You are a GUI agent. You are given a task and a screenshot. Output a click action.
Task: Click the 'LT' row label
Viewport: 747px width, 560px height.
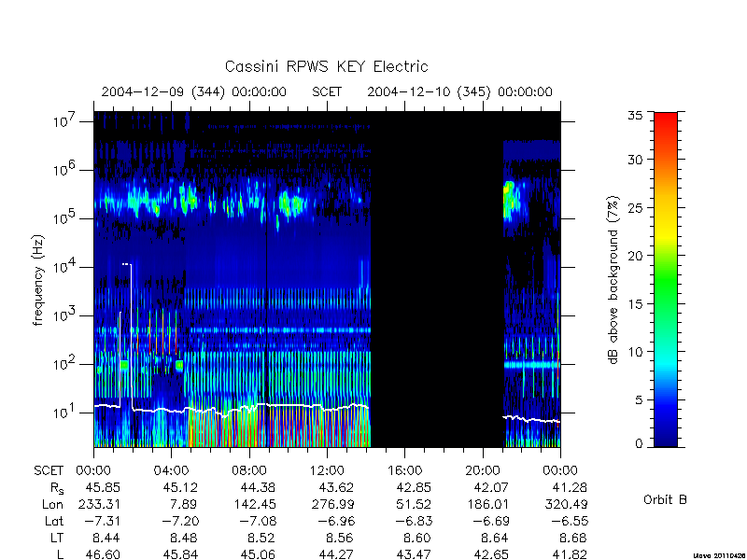pyautogui.click(x=57, y=539)
